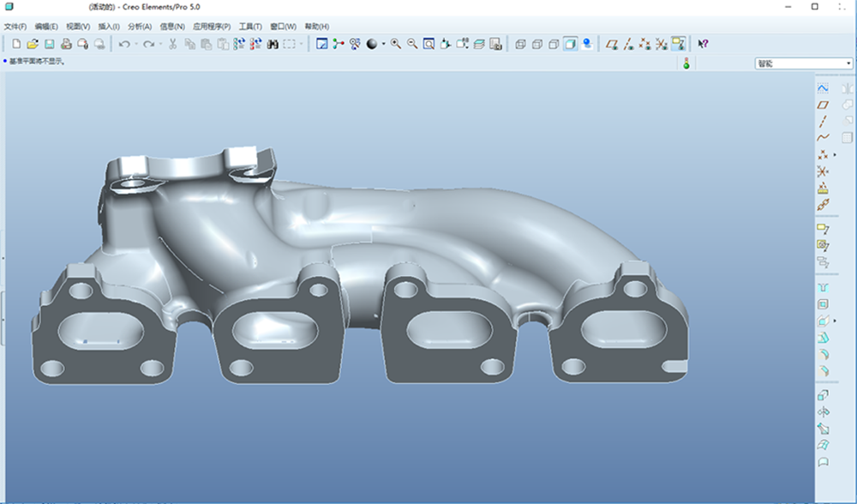Click the binoculars Find icon
The image size is (857, 504).
(x=273, y=44)
